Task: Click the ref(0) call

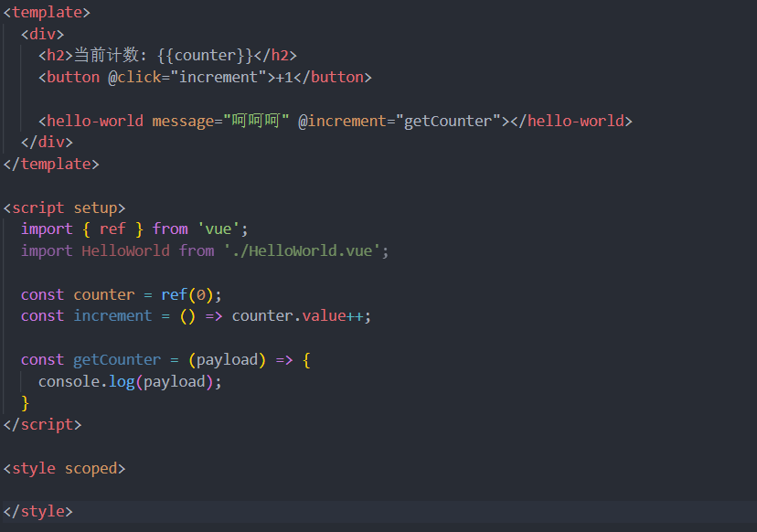Action: 187,295
